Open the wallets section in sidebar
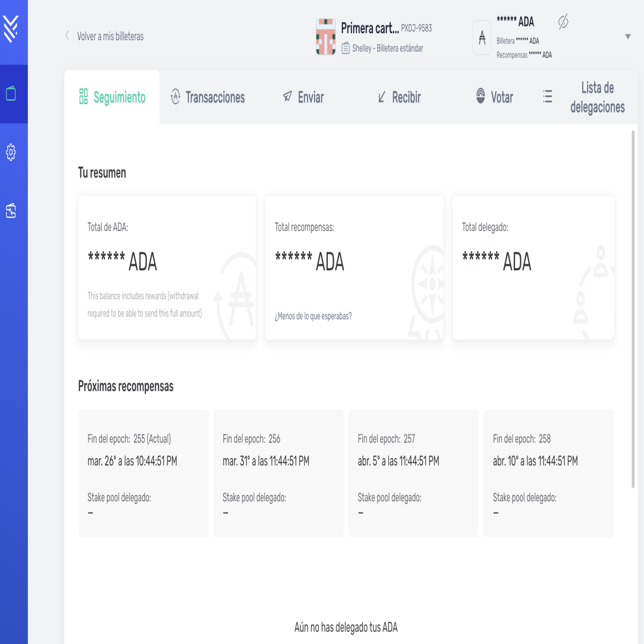This screenshot has width=644, height=644. click(x=11, y=94)
